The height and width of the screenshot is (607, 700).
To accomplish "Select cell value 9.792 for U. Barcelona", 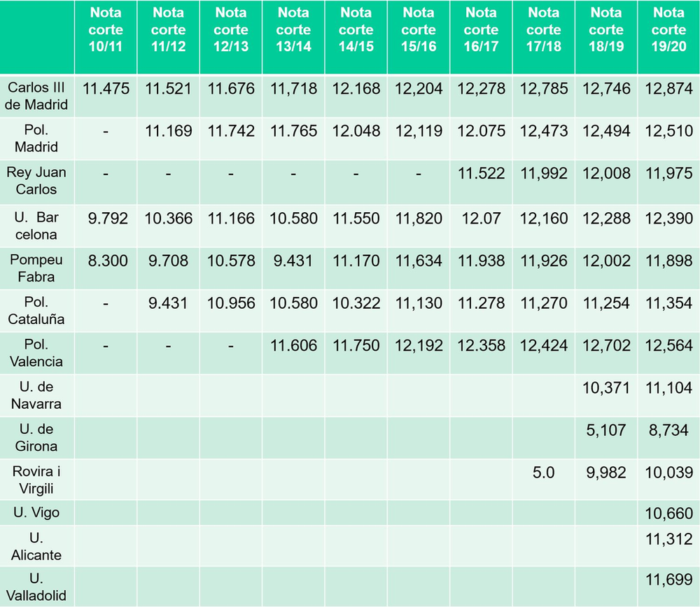I will 108,219.
